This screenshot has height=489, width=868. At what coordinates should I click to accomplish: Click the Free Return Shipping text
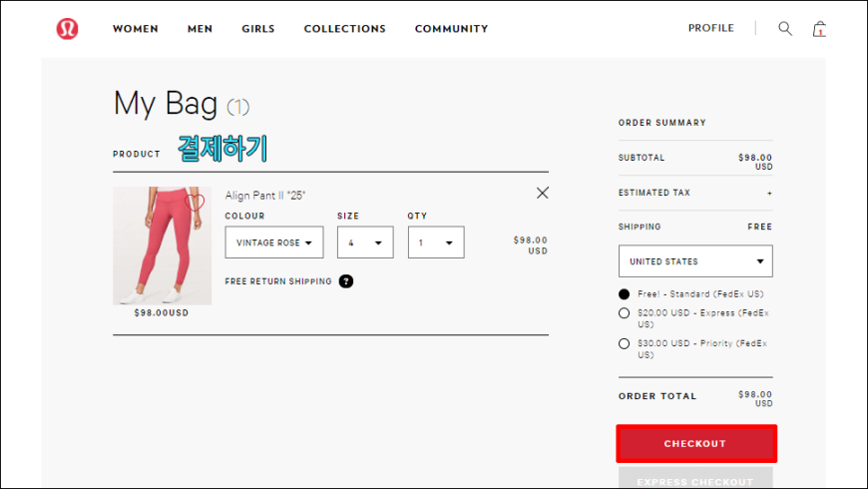pos(278,281)
